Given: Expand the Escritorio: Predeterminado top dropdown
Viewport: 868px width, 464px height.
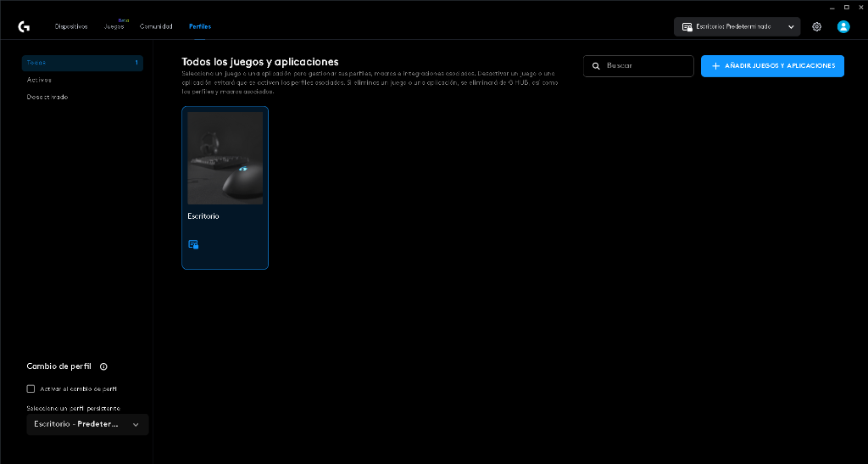Looking at the screenshot, I should coord(737,26).
